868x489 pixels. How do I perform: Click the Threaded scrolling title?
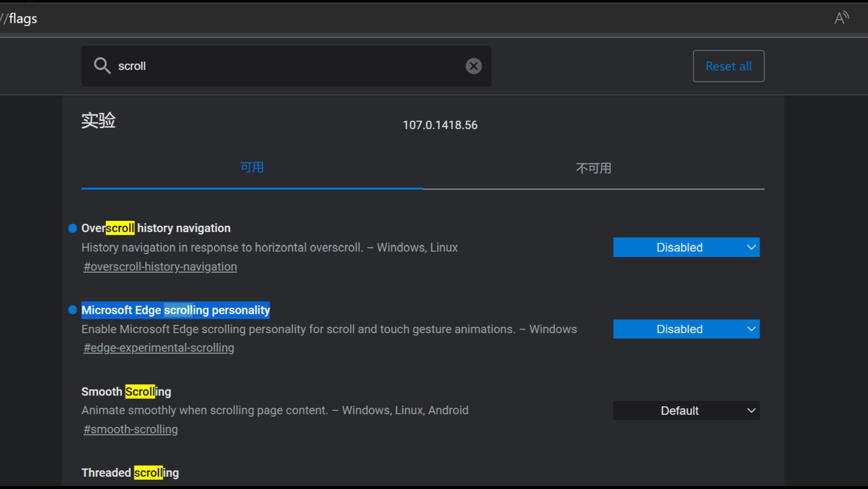[x=130, y=473]
